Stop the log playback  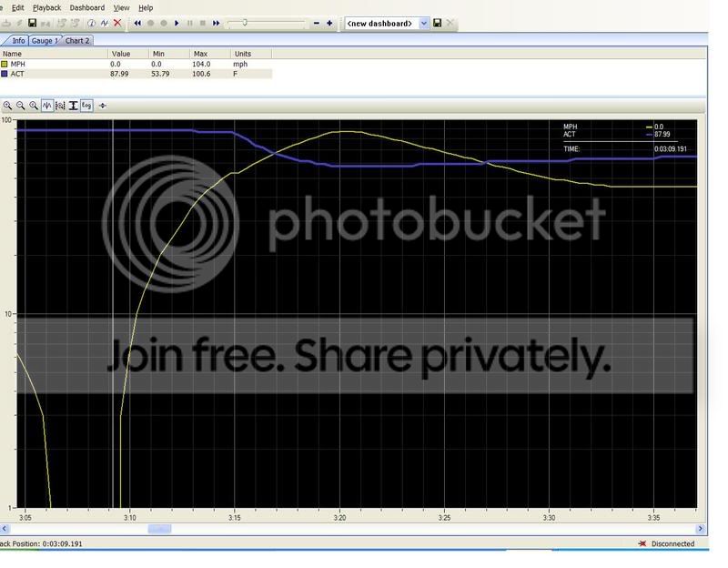pos(202,23)
